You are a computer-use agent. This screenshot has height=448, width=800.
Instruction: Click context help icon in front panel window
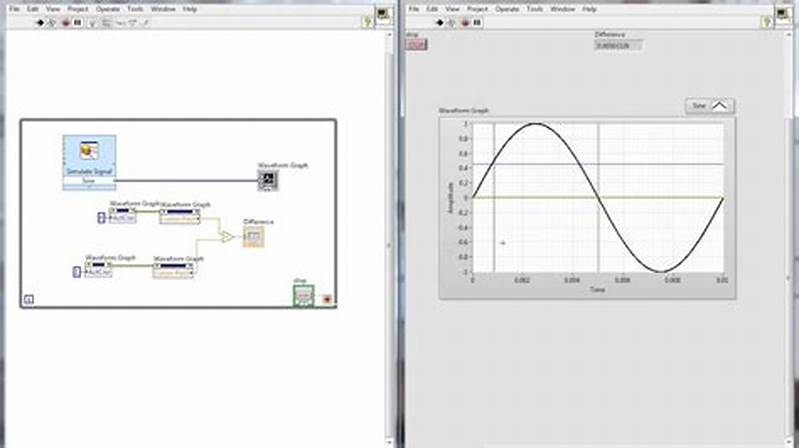[x=766, y=21]
